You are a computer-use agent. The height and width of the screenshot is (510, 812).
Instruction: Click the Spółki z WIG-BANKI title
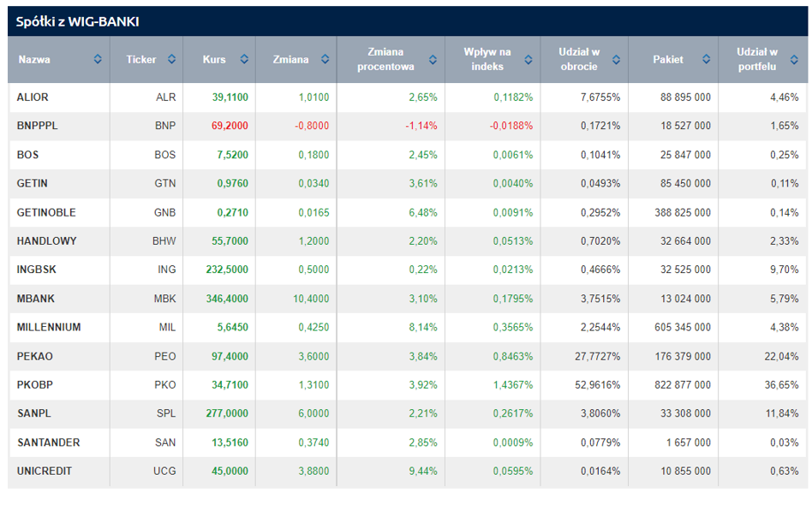coord(77,21)
